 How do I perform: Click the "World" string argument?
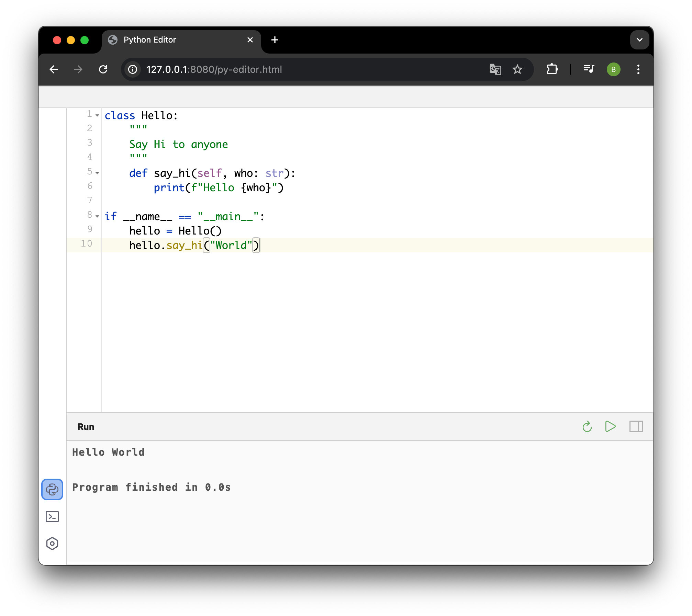(231, 246)
